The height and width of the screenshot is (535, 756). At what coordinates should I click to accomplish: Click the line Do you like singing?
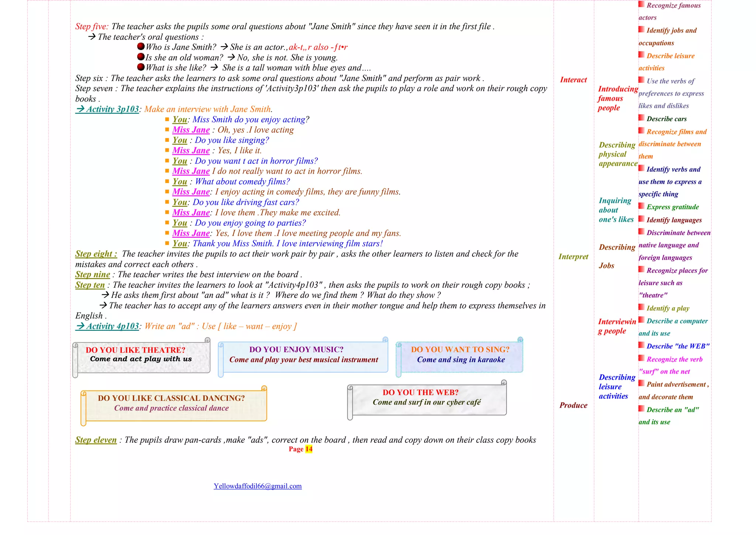(232, 140)
